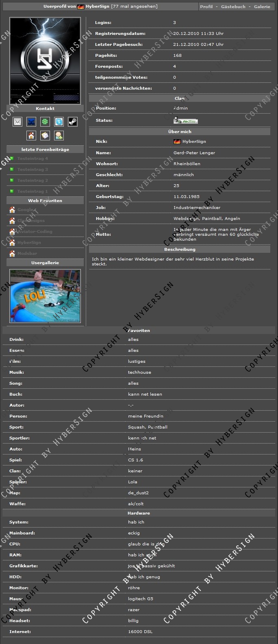
Task: Open the Aviator-Coding web favorite link
Action: pyautogui.click(x=35, y=231)
